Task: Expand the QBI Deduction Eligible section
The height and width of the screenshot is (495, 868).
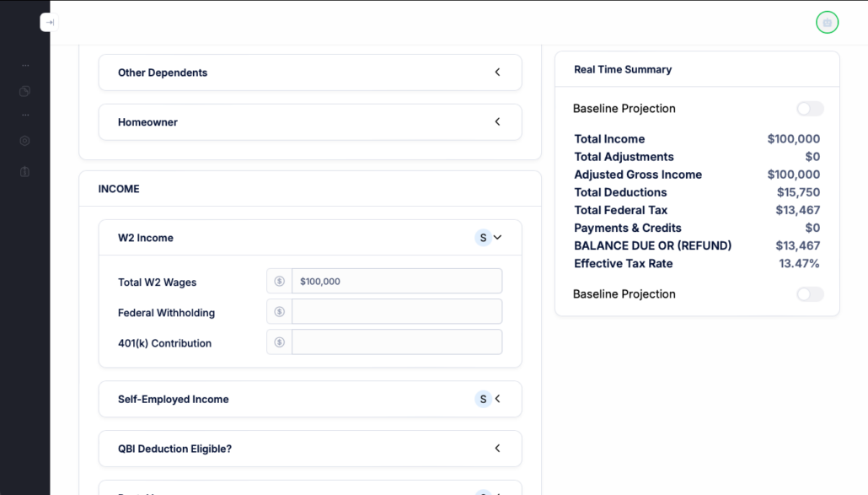Action: 497,449
